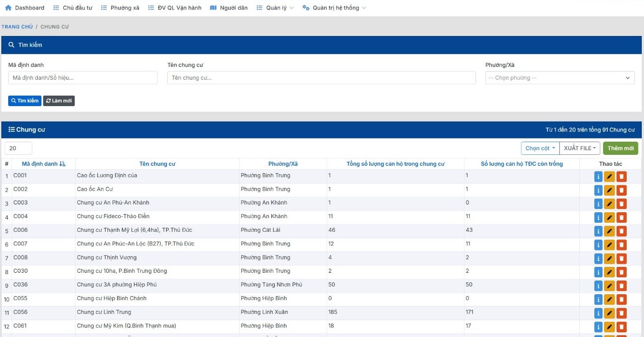The width and height of the screenshot is (644, 337).
Task: Open the Chủ đầu tư menu item
Action: pos(72,8)
